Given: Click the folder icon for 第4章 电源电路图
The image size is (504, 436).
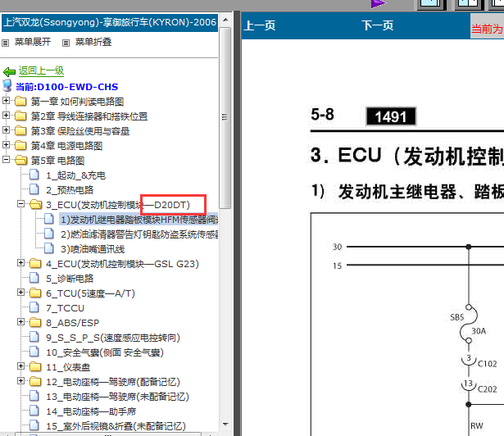Looking at the screenshot, I should click(20, 145).
